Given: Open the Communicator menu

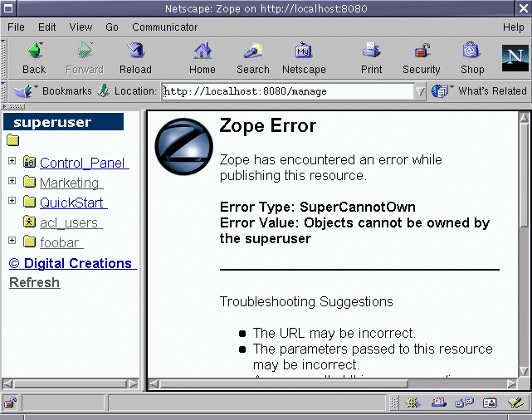Looking at the screenshot, I should point(164,27).
